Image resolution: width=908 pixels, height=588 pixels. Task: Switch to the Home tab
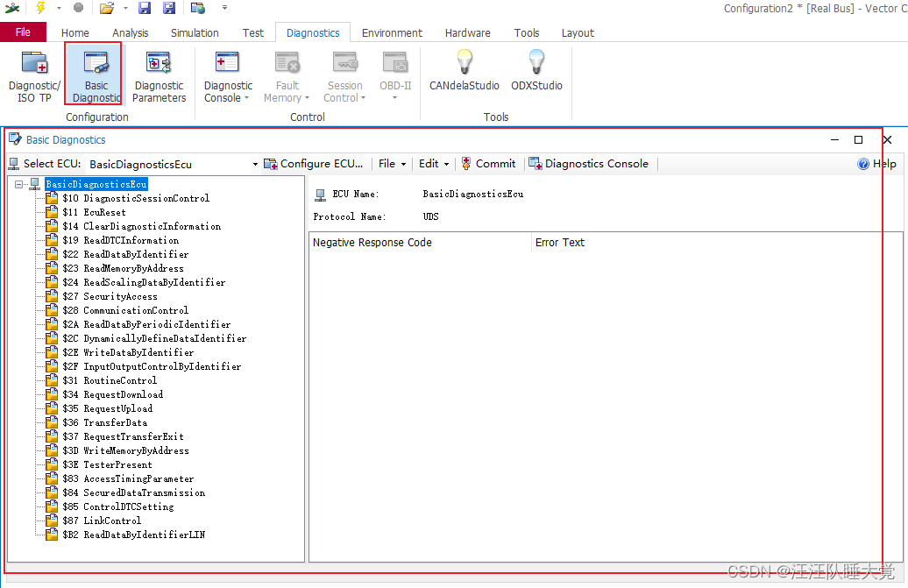coord(75,33)
